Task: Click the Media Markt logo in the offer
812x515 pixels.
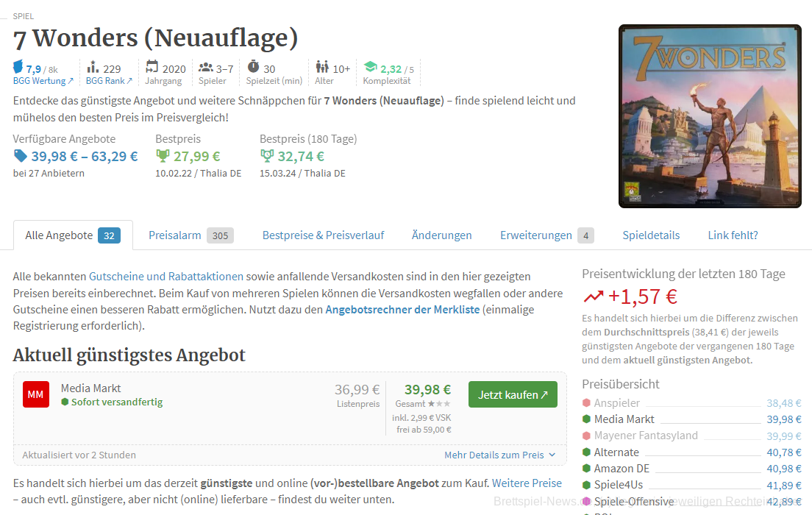Action: (x=35, y=394)
